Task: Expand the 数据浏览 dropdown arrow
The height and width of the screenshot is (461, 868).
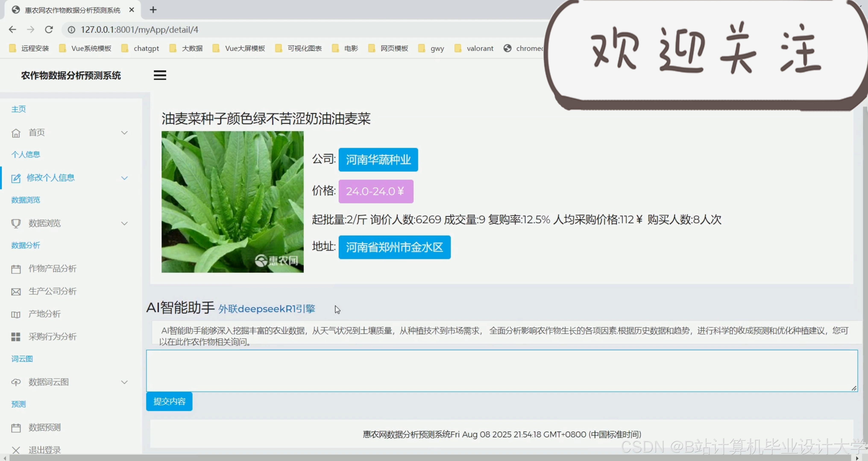Action: tap(124, 223)
